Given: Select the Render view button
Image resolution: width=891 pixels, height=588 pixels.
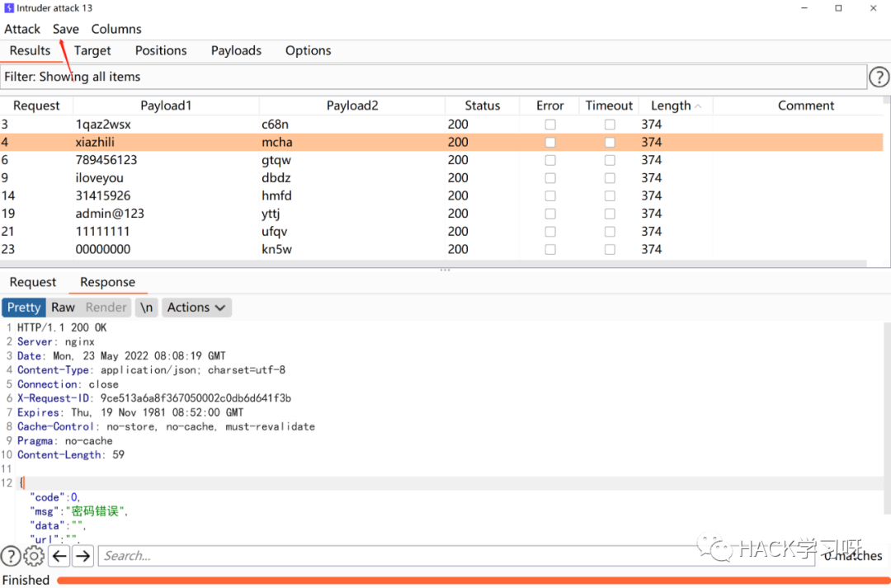Looking at the screenshot, I should [x=106, y=308].
